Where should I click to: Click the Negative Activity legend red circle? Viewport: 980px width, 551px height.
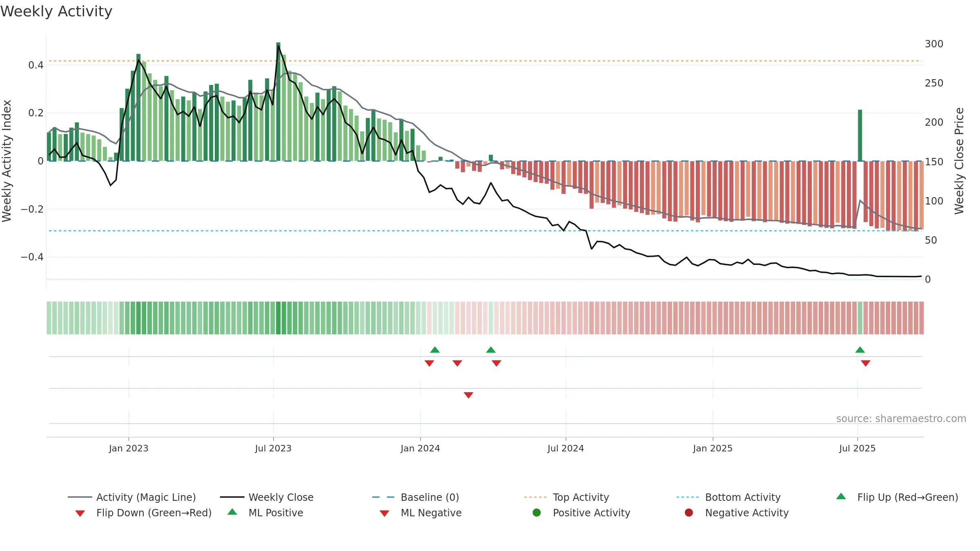click(x=689, y=513)
